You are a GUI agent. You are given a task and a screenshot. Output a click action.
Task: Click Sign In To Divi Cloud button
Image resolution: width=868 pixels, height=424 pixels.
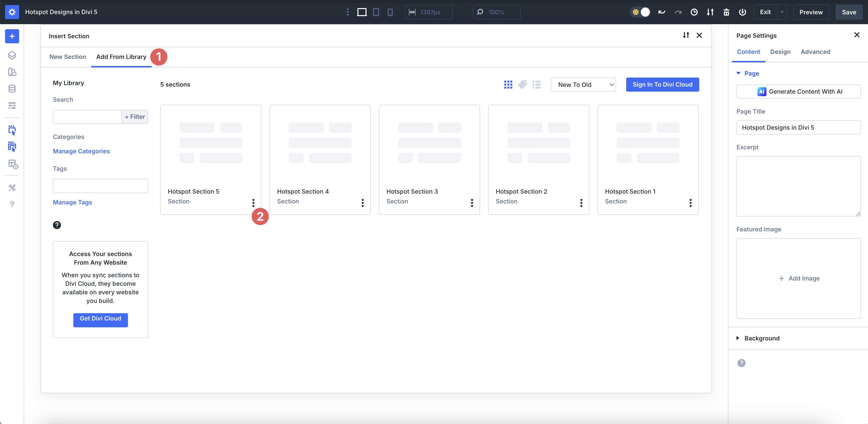tap(662, 85)
